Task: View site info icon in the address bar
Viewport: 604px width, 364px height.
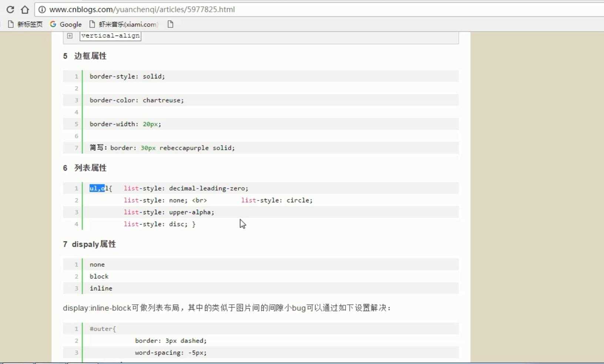Action: 42,10
